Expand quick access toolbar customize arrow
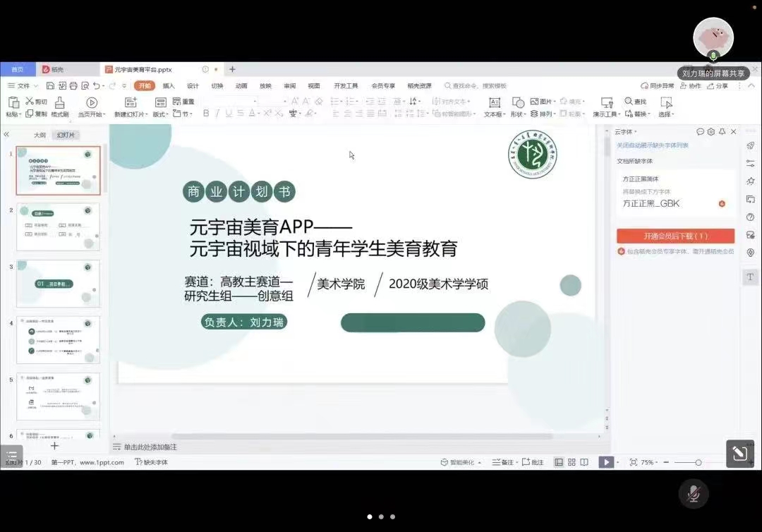 (x=124, y=86)
